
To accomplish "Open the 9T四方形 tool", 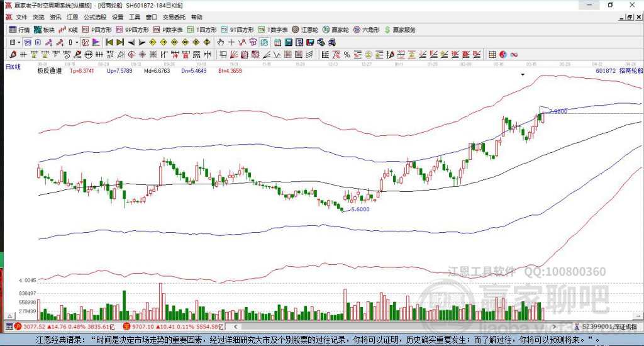I will (x=237, y=30).
